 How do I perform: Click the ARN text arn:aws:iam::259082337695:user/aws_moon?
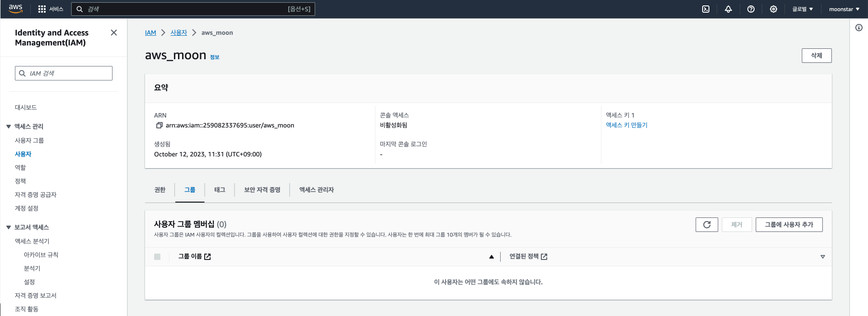coord(230,125)
